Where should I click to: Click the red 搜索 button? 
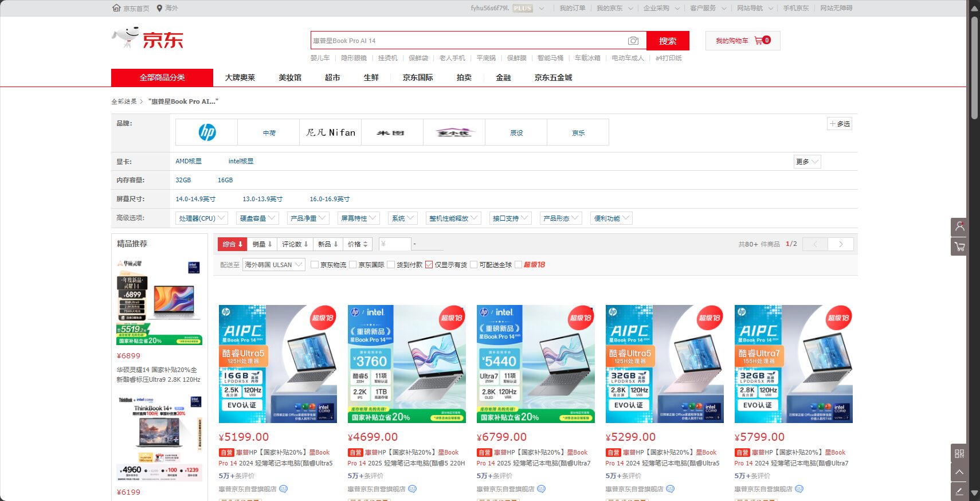tap(668, 41)
